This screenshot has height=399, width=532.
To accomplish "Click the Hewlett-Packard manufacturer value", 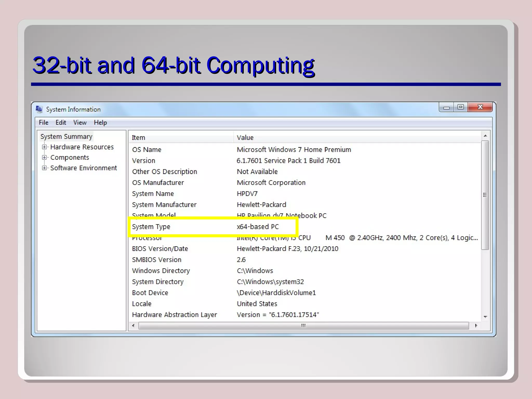I will [261, 205].
